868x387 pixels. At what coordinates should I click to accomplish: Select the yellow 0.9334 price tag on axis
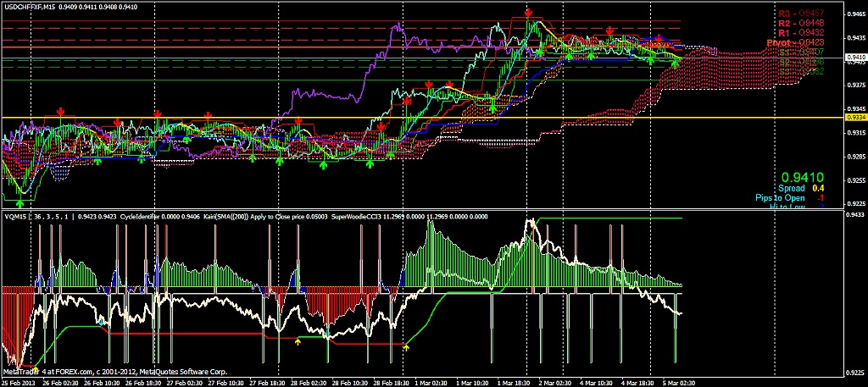855,118
